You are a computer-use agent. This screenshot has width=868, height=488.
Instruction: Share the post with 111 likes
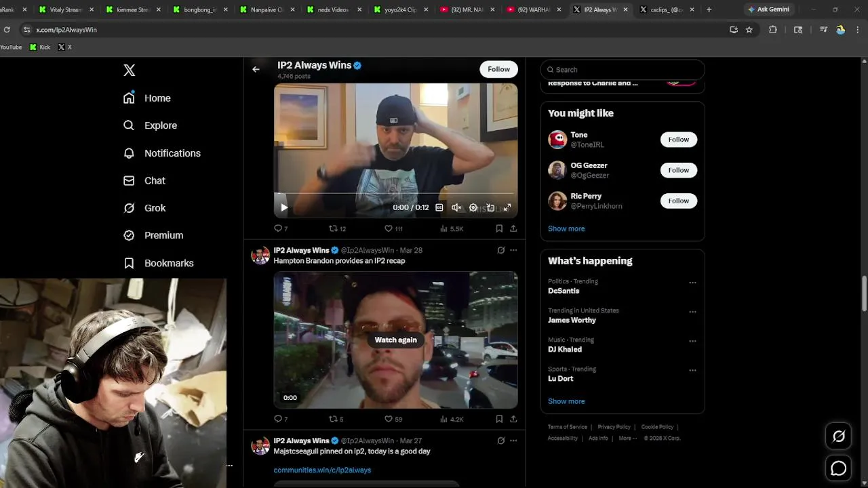[513, 228]
